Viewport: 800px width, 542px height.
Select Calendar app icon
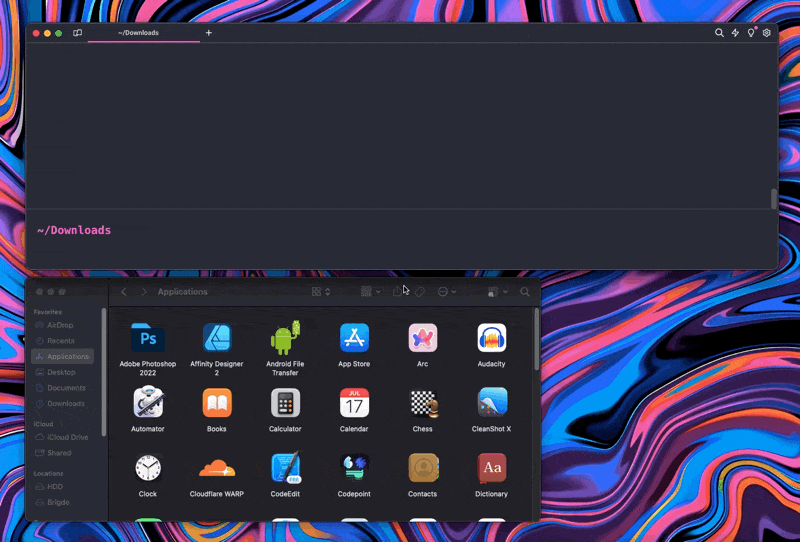pos(354,403)
